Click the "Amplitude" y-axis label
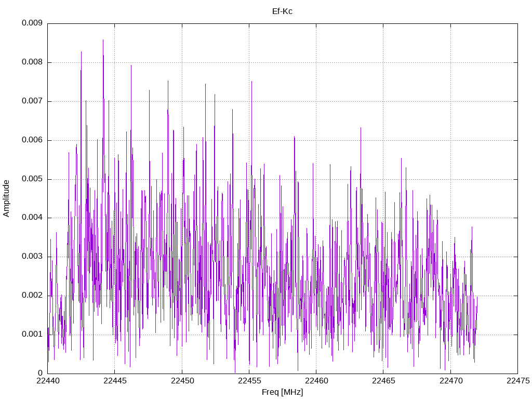Image resolution: width=532 pixels, height=399 pixels. 6,198
